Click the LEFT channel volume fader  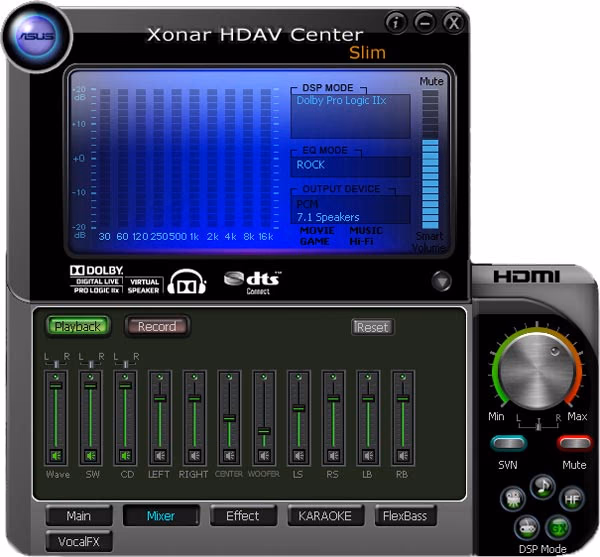click(x=160, y=398)
